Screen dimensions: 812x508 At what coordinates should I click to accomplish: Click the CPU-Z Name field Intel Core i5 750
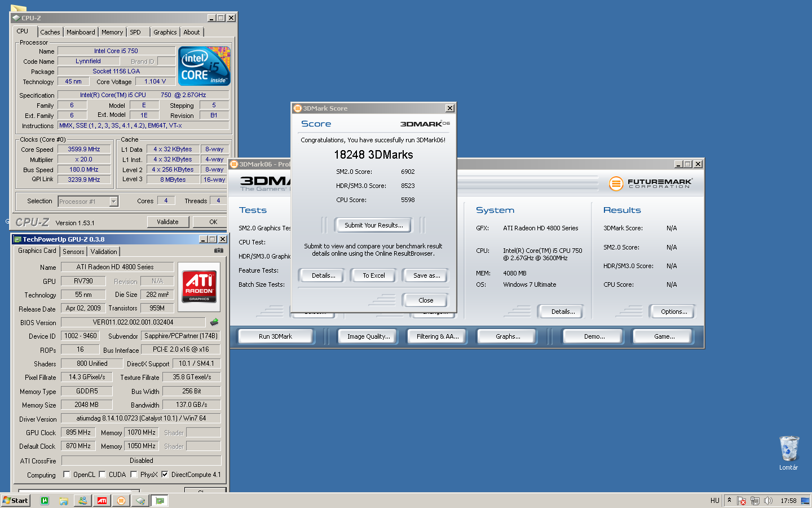pyautogui.click(x=116, y=51)
